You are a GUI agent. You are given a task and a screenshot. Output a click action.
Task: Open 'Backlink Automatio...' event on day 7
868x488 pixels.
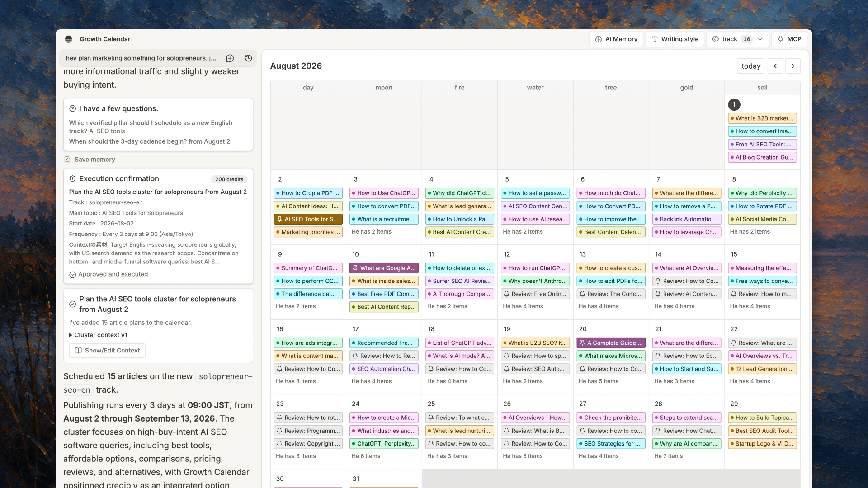point(687,219)
